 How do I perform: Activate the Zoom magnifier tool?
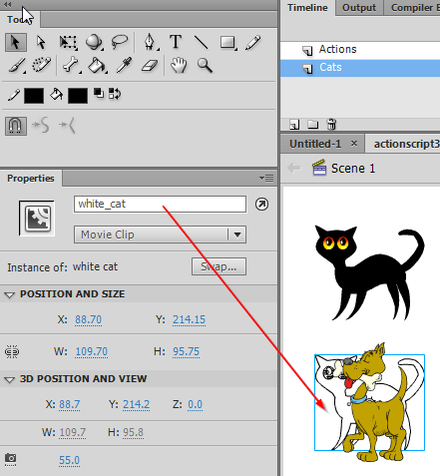[x=205, y=65]
